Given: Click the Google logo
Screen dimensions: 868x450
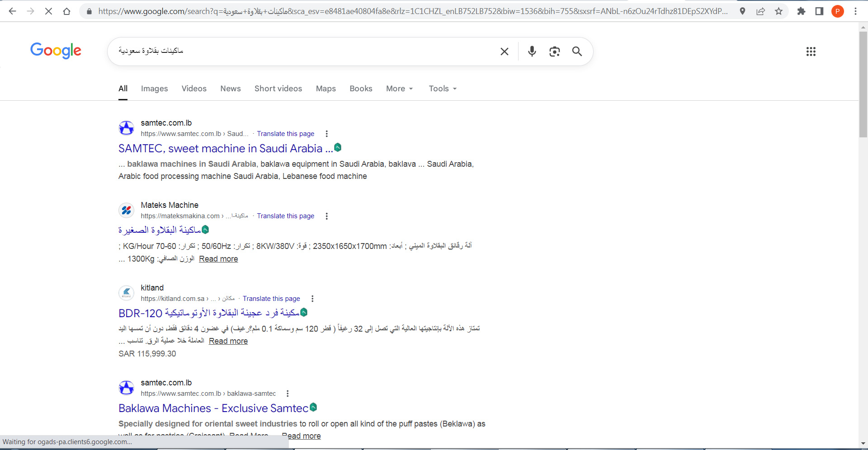Looking at the screenshot, I should point(56,51).
